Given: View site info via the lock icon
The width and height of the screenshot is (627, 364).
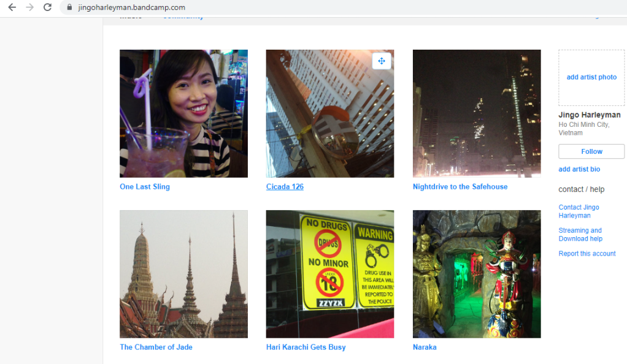Looking at the screenshot, I should [x=69, y=8].
